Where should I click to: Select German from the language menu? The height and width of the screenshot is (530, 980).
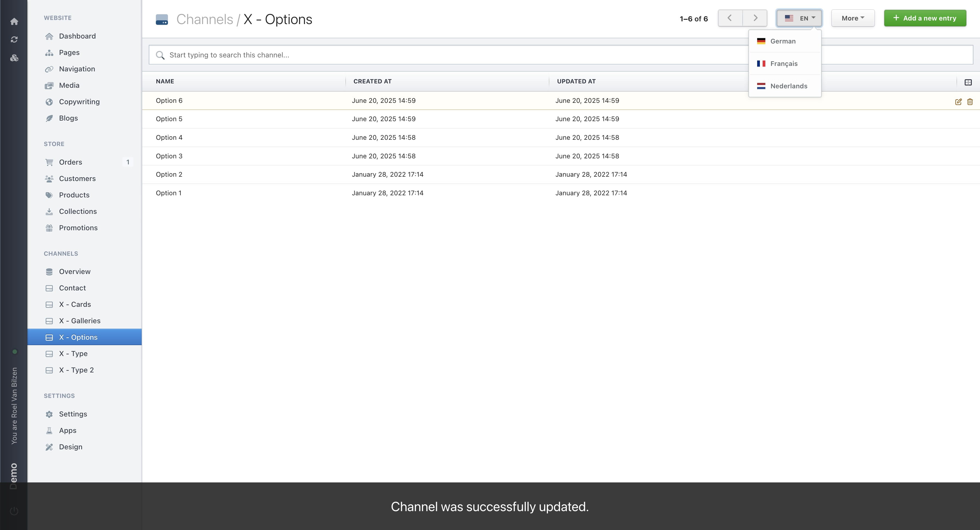pos(783,41)
